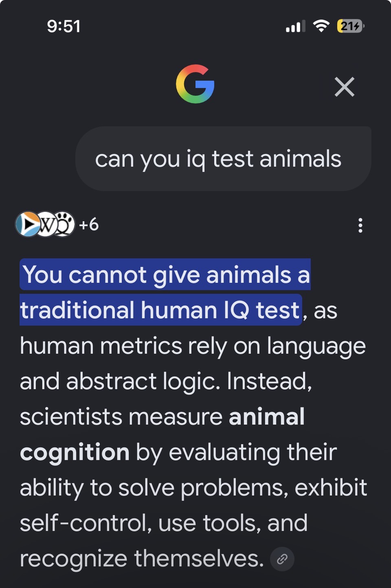Tap the 'ability to solve problems, exhibit' line
This screenshot has height=588, width=391.
[193, 488]
